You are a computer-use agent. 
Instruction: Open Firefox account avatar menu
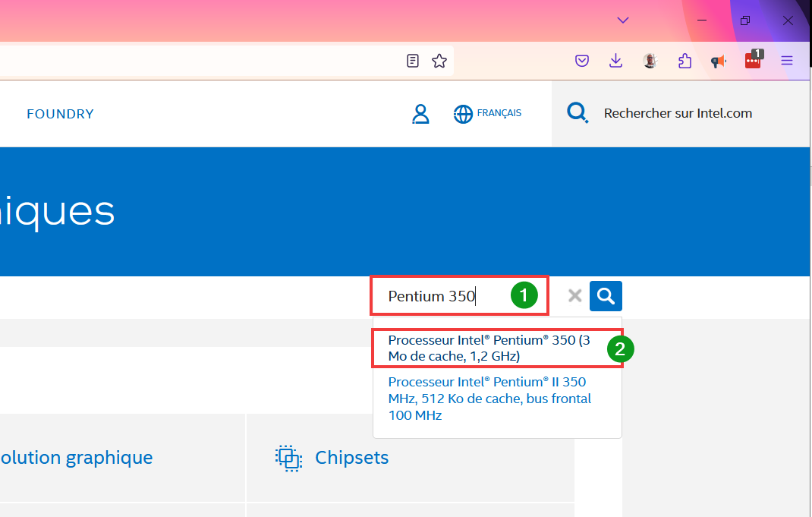pyautogui.click(x=650, y=61)
